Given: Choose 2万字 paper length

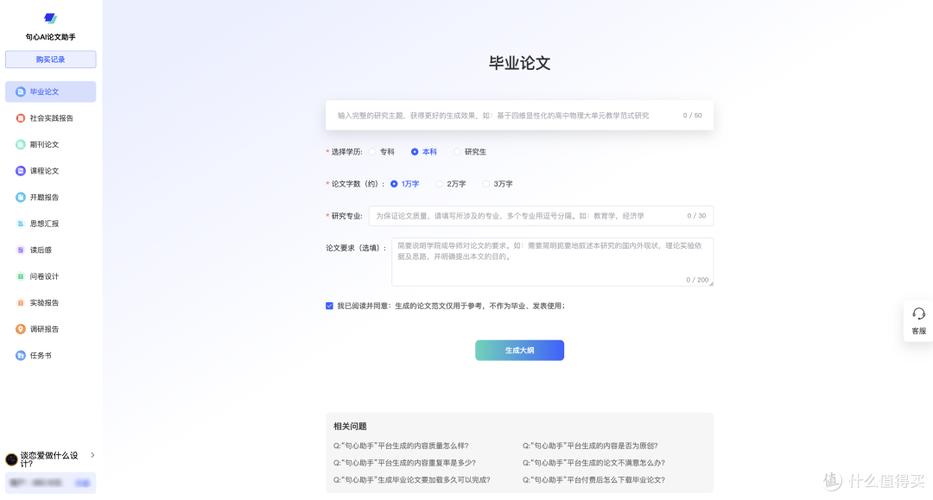Looking at the screenshot, I should tap(439, 184).
